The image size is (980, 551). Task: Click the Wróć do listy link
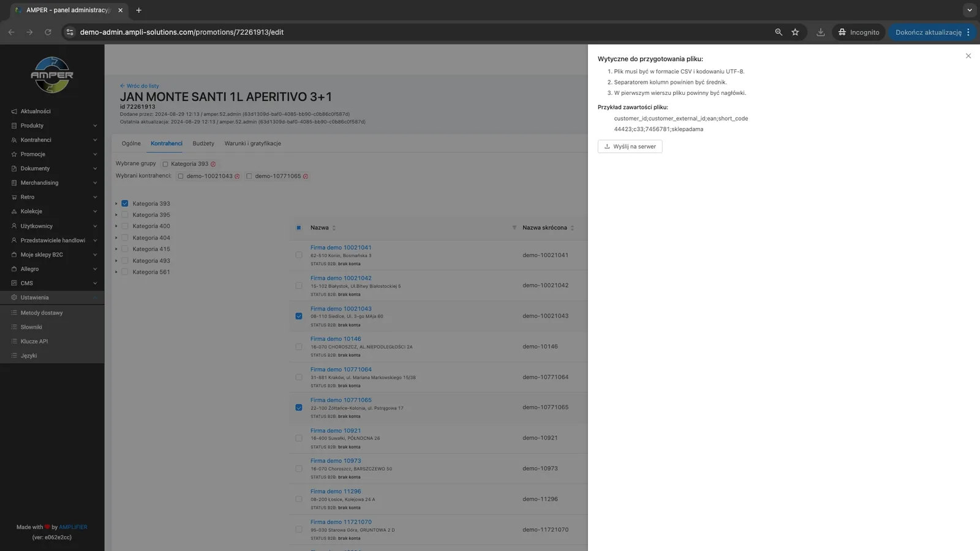pyautogui.click(x=140, y=86)
